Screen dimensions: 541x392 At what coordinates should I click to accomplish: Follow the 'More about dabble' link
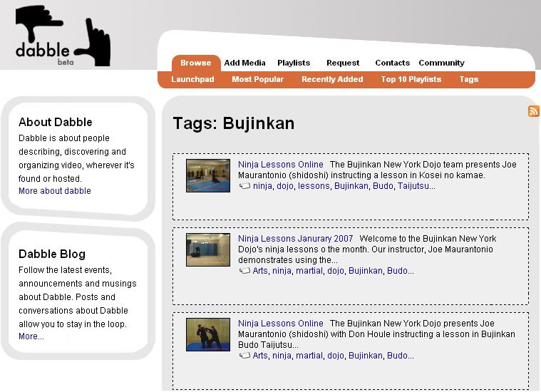tap(55, 191)
